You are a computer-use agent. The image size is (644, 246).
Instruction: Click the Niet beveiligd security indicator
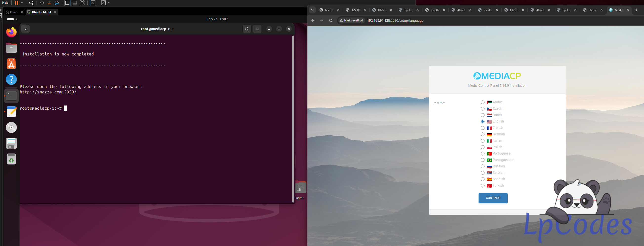351,20
